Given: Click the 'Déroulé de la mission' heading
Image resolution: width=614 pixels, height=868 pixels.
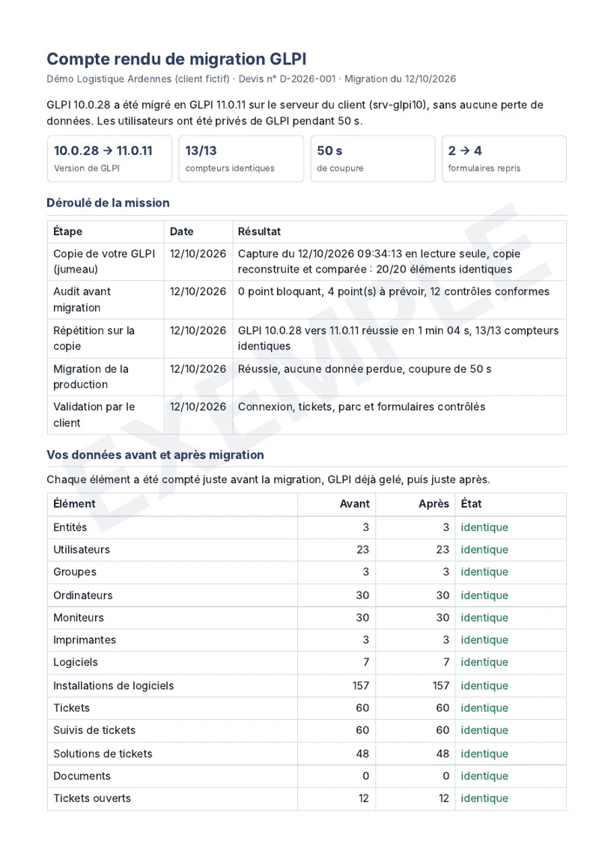Looking at the screenshot, I should tap(108, 203).
